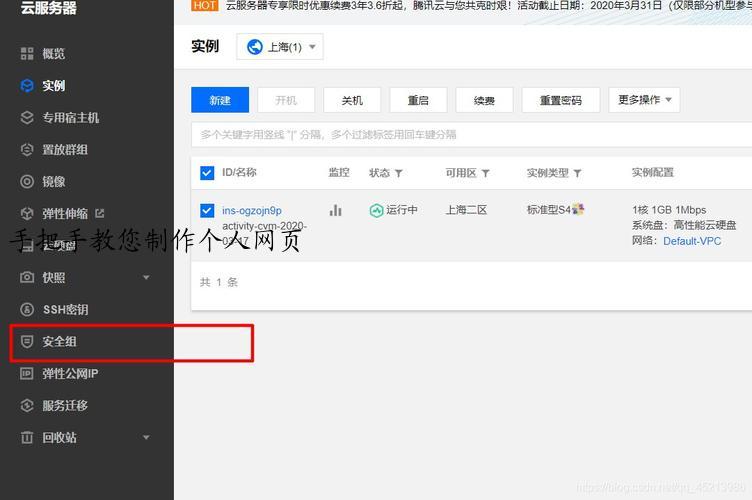Click the 标准型S4 instance type text
This screenshot has width=752, height=500.
(x=549, y=210)
